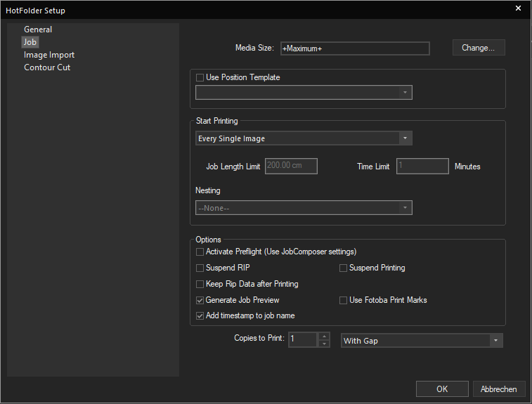The image size is (532, 404).
Task: Select the Job settings page
Action: [x=30, y=42]
